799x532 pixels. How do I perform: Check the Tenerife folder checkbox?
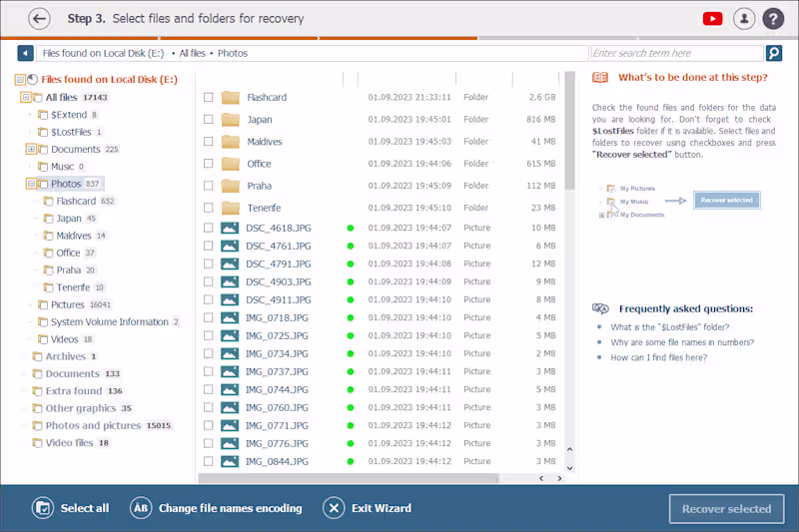tap(209, 208)
